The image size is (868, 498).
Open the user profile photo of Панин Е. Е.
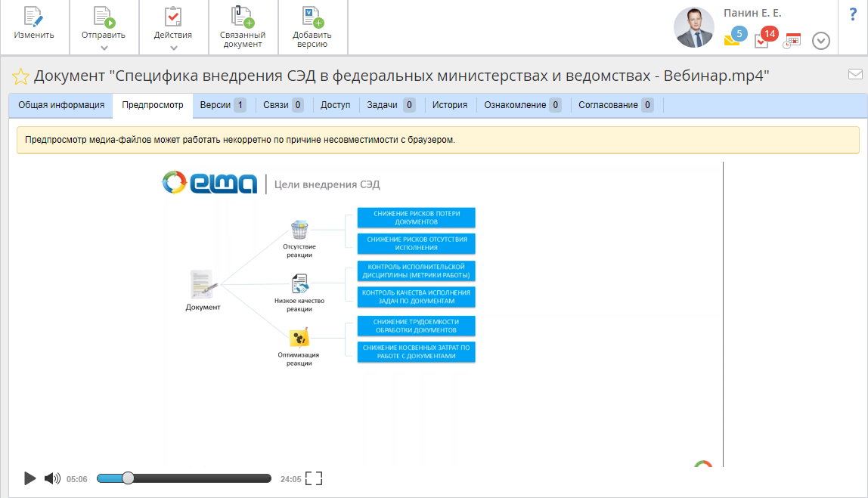[x=693, y=27]
